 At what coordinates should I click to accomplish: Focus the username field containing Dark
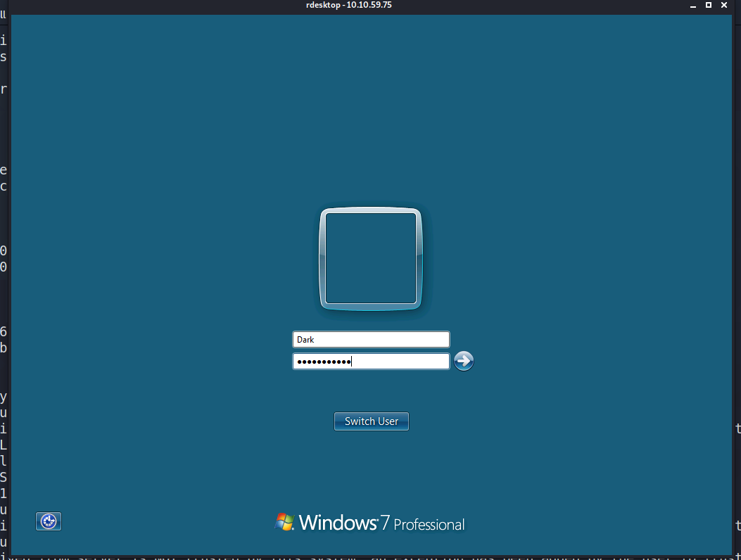371,339
